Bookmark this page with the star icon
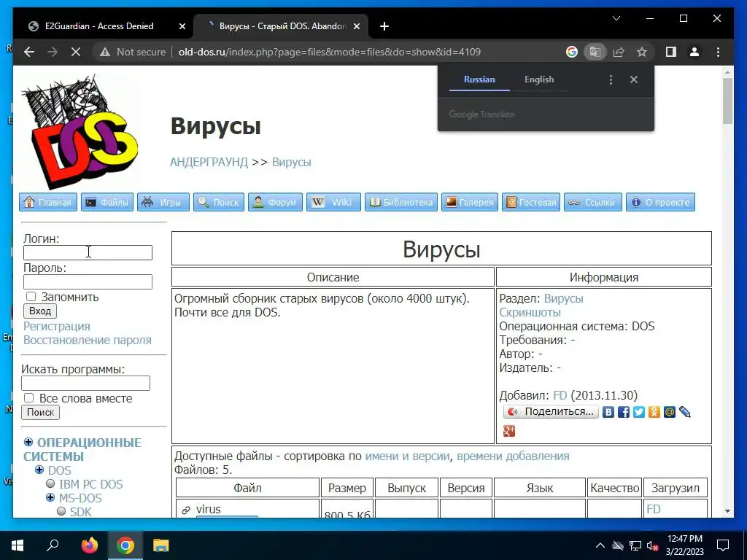 pos(642,52)
